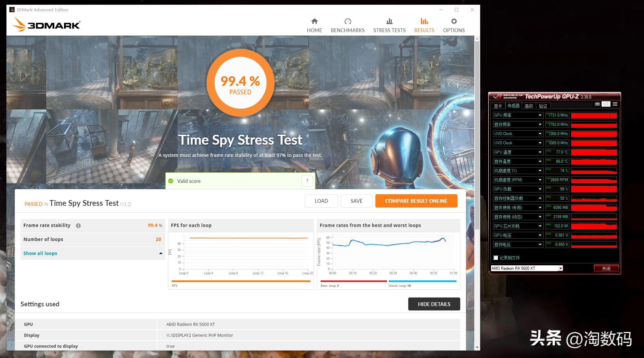Image resolution: width=644 pixels, height=358 pixels.
Task: Click the 关闭 button in GPU-Z
Action: coord(606,268)
